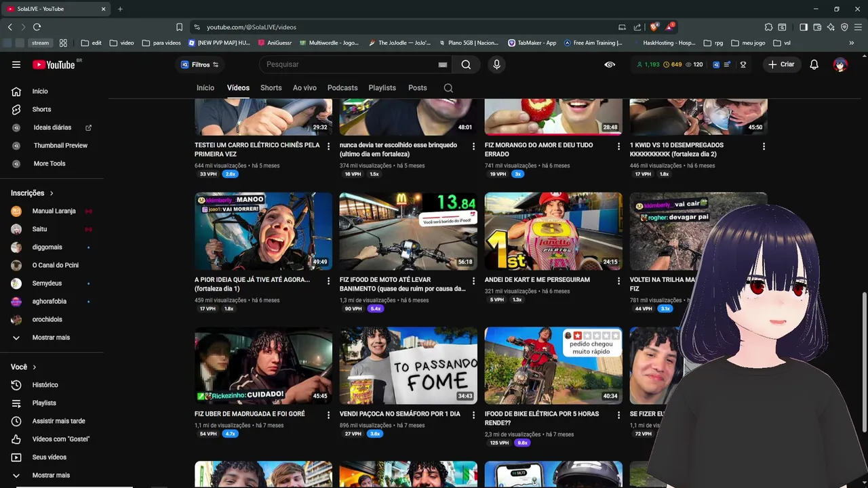Open the account avatar menu
The width and height of the screenshot is (868, 488).
click(x=840, y=64)
